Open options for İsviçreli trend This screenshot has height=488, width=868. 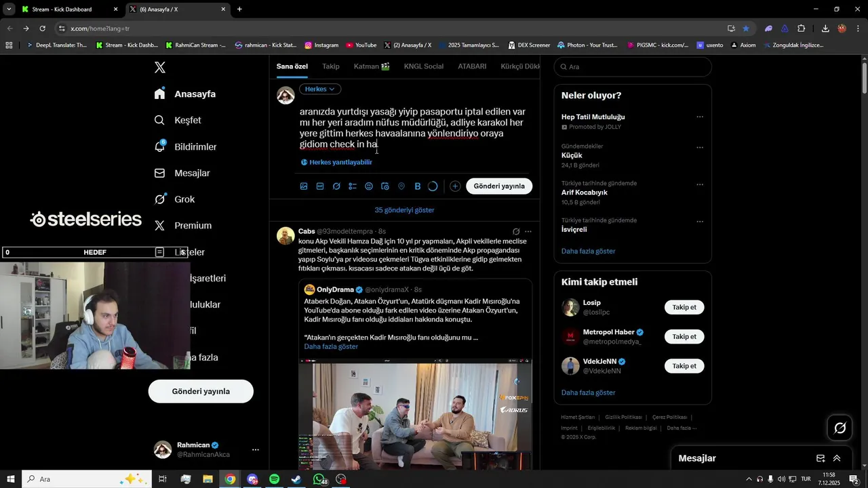700,222
